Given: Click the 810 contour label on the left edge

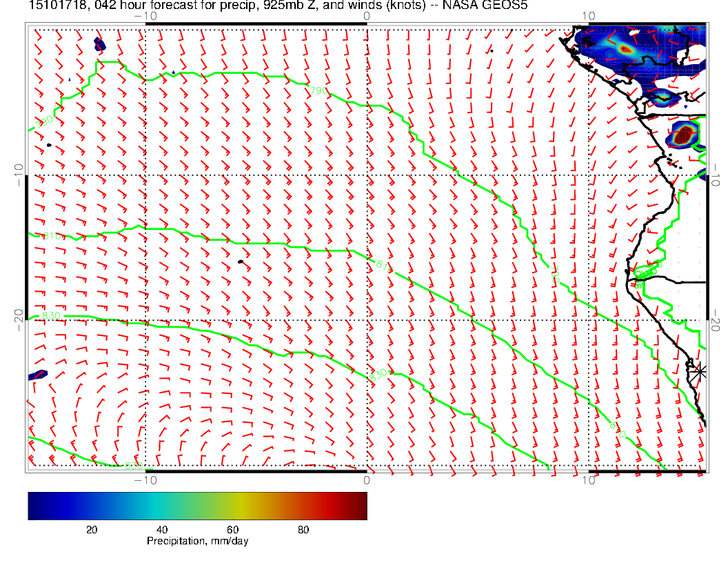Looking at the screenshot, I should coord(52,237).
